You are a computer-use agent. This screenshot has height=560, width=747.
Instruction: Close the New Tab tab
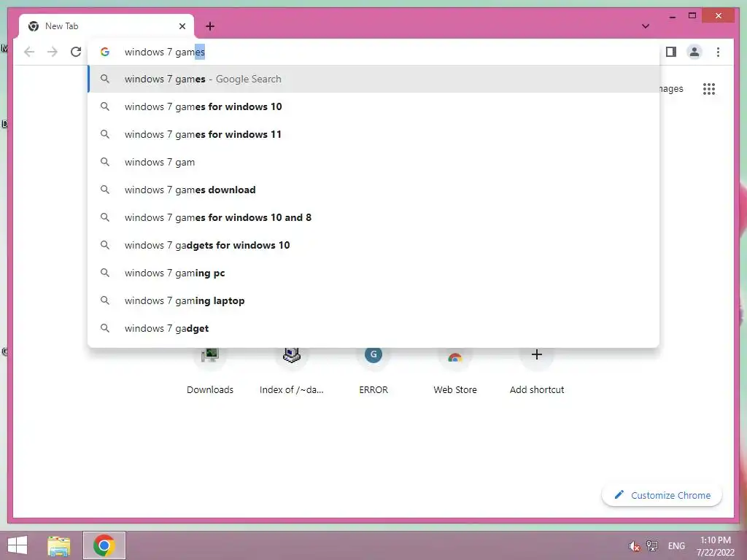pos(182,26)
